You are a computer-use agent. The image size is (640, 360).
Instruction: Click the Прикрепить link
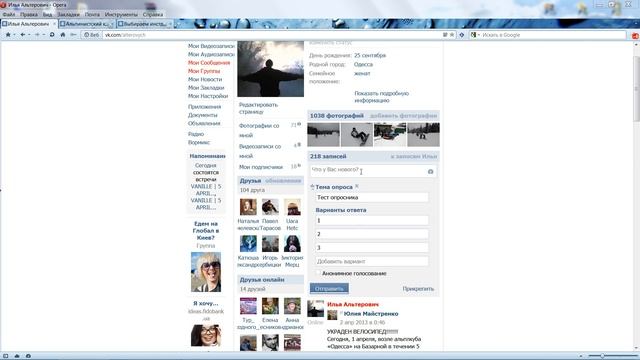(x=418, y=289)
